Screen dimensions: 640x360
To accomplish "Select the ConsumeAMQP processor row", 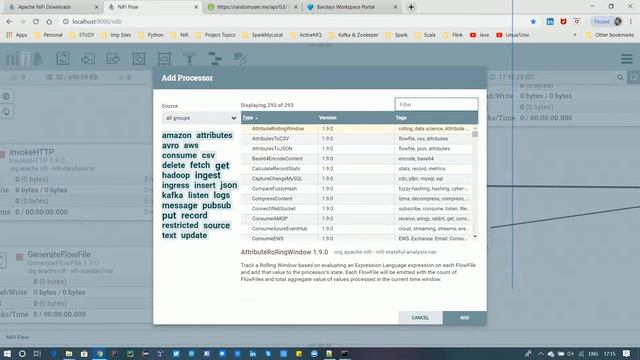I will coord(357,218).
